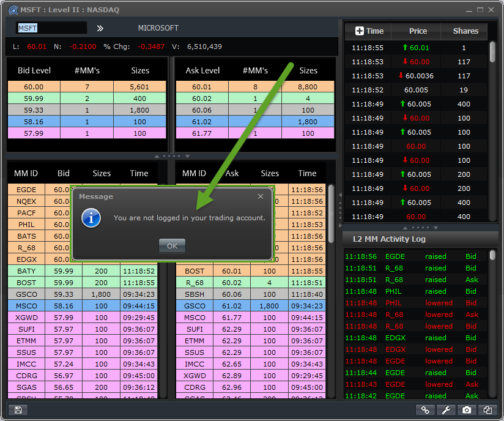Screen dimensions: 504x421
Task: Click the Bid Level column header
Action: click(34, 70)
